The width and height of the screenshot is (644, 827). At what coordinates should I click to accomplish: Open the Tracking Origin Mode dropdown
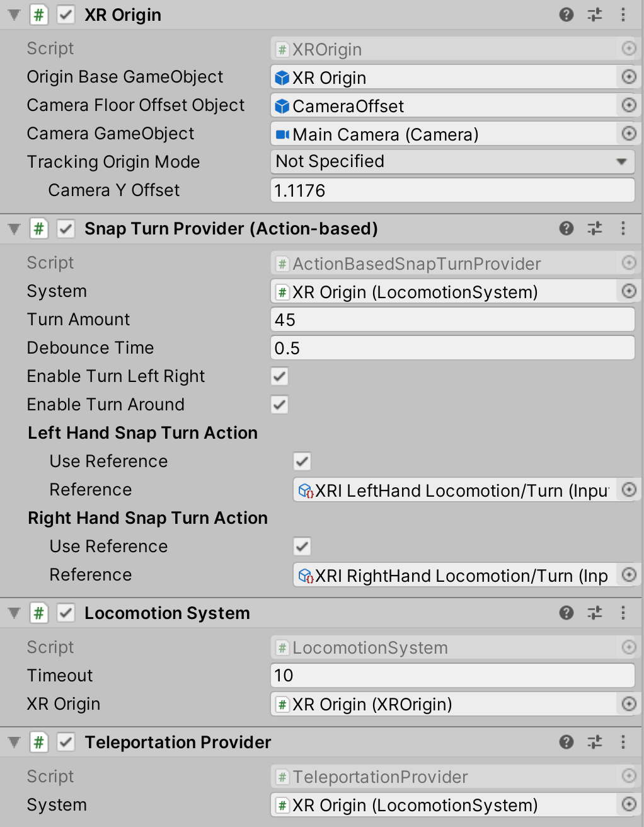(452, 161)
